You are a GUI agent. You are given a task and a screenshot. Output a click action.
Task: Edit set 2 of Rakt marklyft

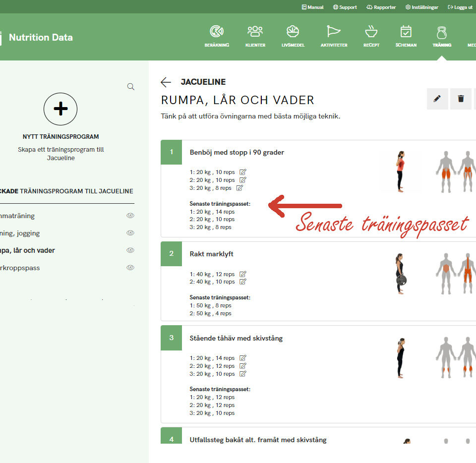243,282
